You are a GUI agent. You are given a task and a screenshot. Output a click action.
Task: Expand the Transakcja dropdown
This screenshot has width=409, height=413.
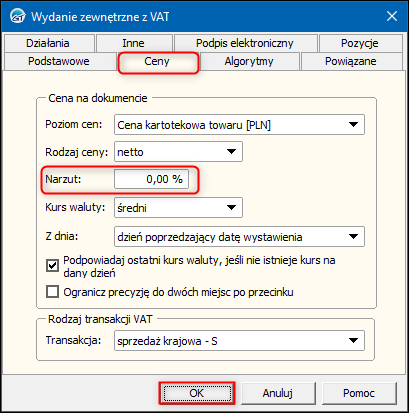(x=239, y=341)
